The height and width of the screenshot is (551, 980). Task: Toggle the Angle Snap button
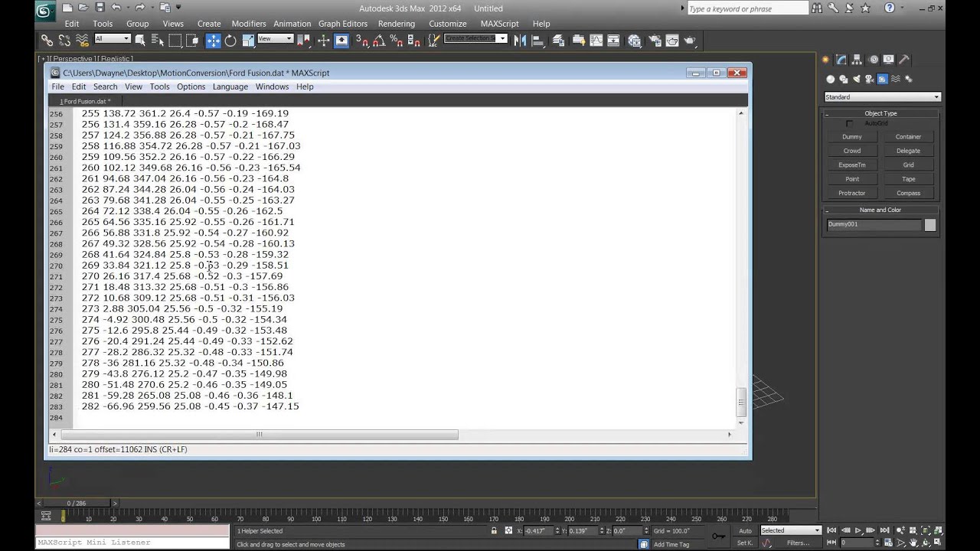(379, 41)
